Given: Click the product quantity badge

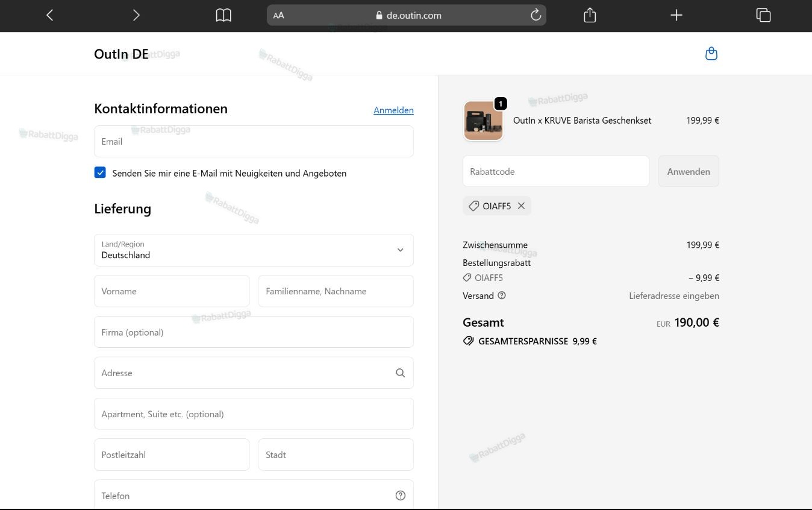Looking at the screenshot, I should tap(501, 104).
